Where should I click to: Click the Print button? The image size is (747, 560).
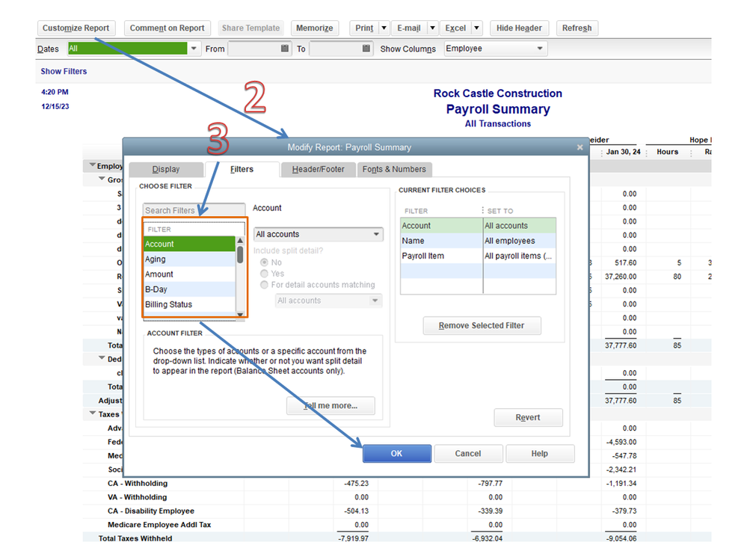[x=364, y=28]
